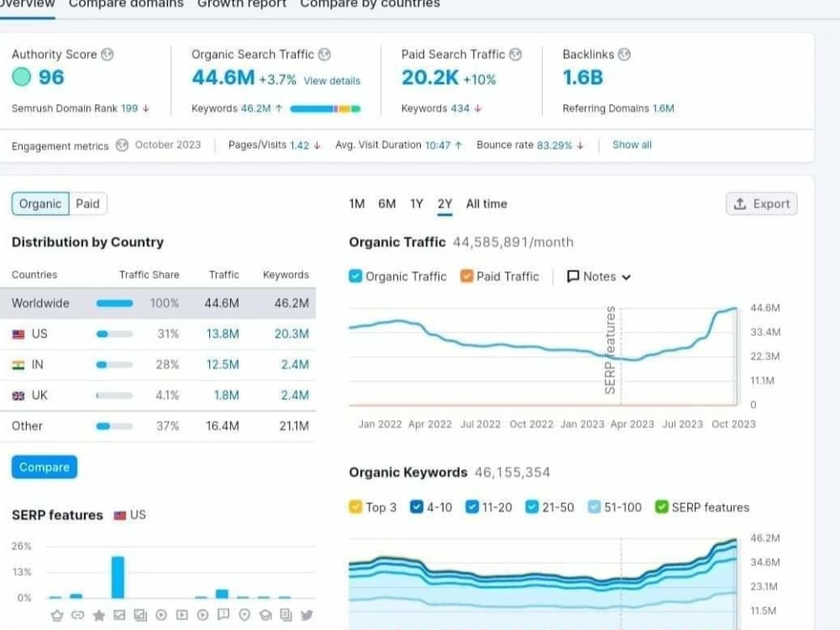Click the location pin local pack icon
Screen dimensions: 840x630
244,615
